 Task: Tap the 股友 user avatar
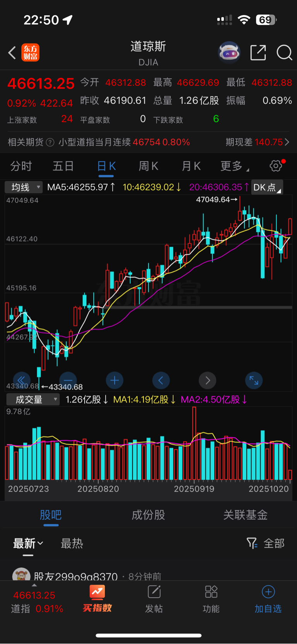tap(21, 574)
